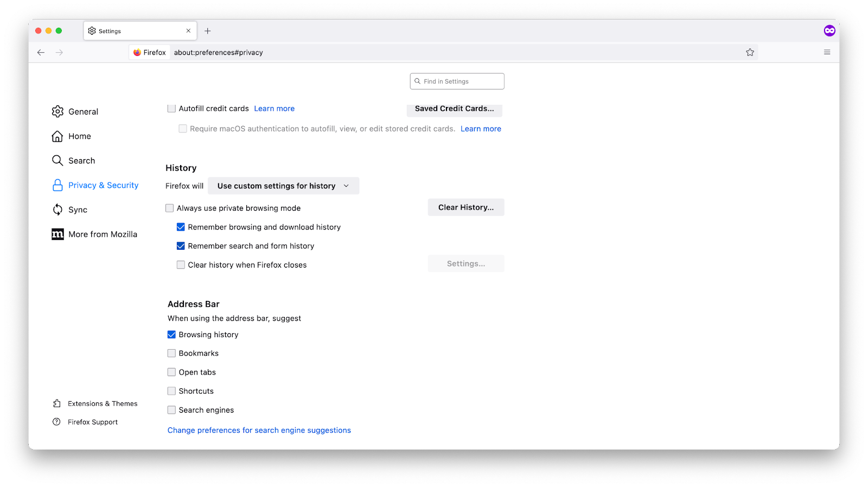This screenshot has height=487, width=868.
Task: Click the Home house icon in sidebar
Action: click(x=58, y=136)
